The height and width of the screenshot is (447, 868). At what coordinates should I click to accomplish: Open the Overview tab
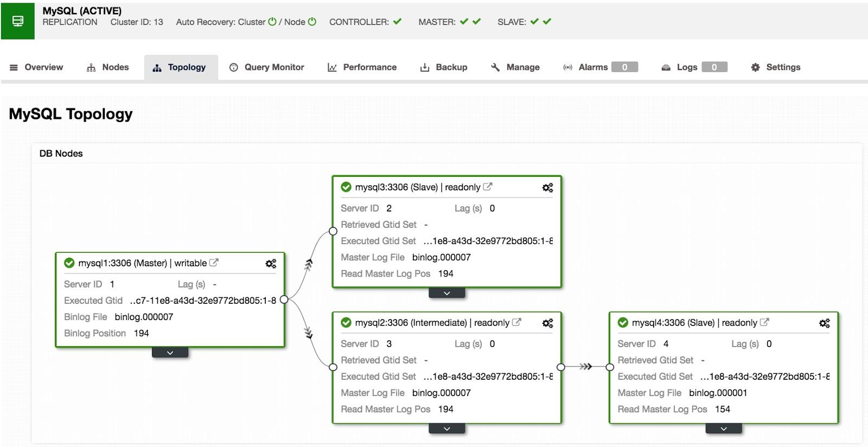(36, 67)
